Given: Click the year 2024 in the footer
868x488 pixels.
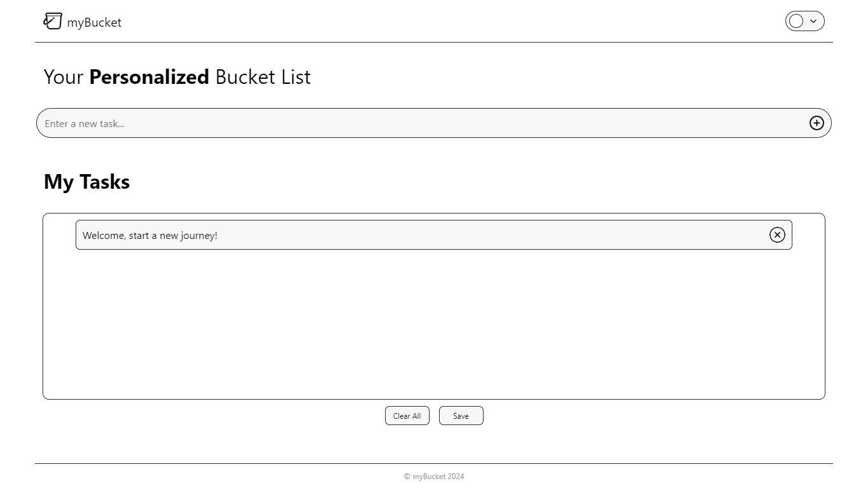Looking at the screenshot, I should [x=456, y=477].
